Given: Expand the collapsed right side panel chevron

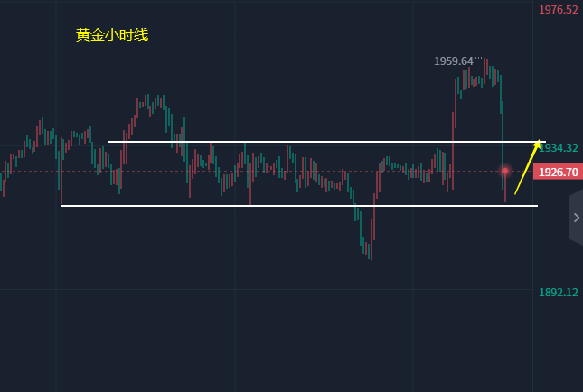Looking at the screenshot, I should [576, 218].
